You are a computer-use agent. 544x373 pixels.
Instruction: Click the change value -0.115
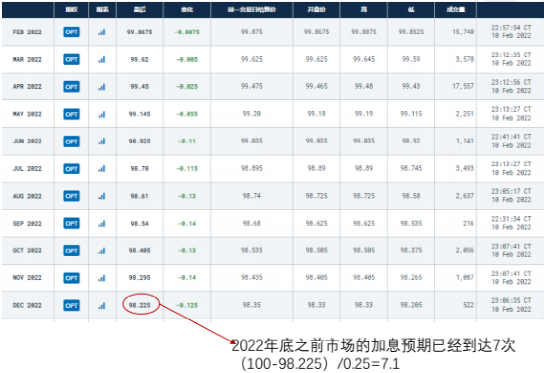187,169
